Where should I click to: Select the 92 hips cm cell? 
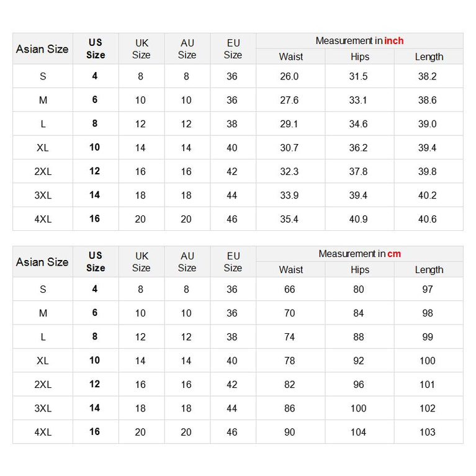(359, 361)
